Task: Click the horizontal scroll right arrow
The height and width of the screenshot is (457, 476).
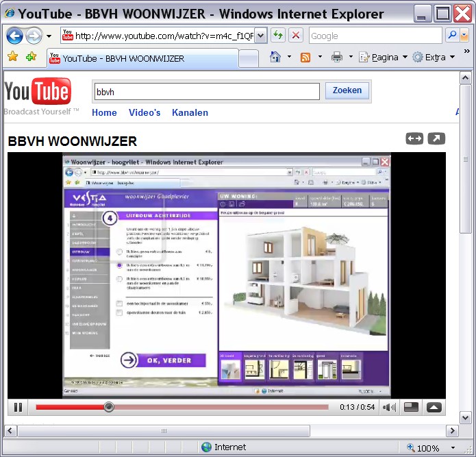Action: 452,430
